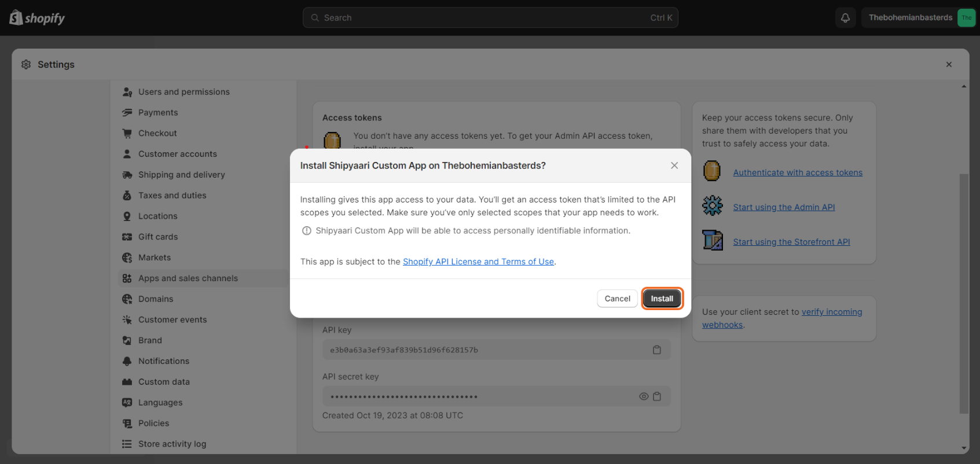Click the Policies icon

click(127, 424)
